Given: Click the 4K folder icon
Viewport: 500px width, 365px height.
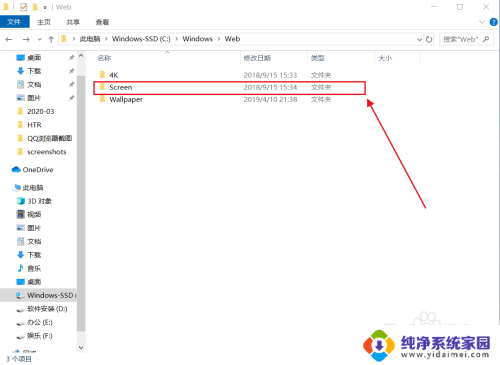Looking at the screenshot, I should [102, 75].
